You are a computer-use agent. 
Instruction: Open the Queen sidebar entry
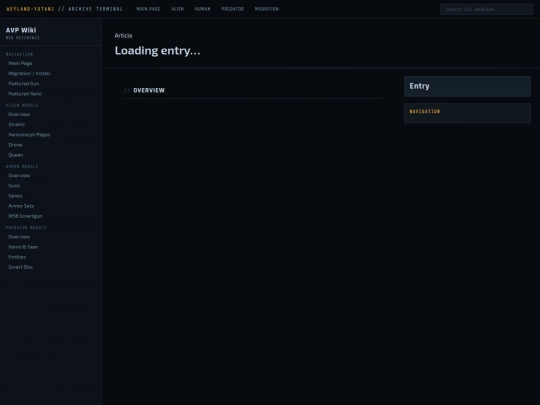(x=16, y=155)
